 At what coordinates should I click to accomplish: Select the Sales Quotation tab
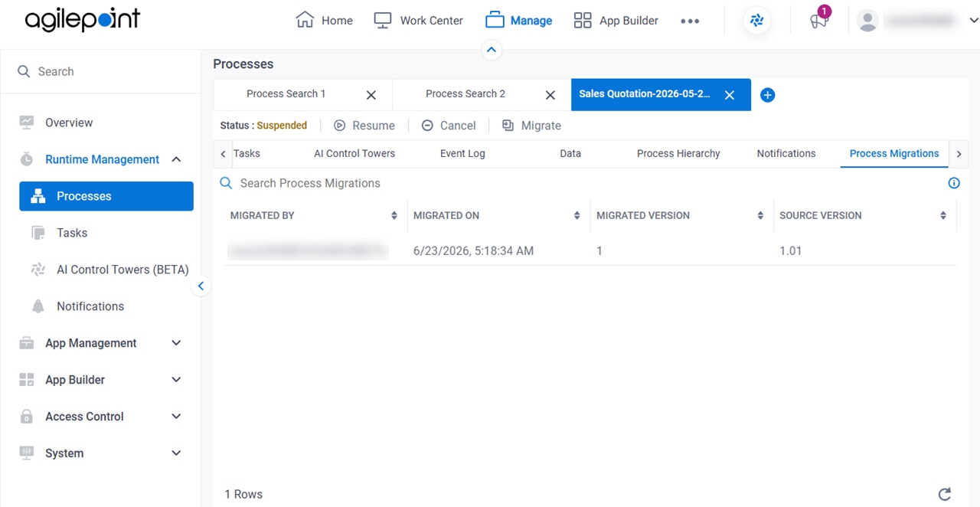pos(644,94)
